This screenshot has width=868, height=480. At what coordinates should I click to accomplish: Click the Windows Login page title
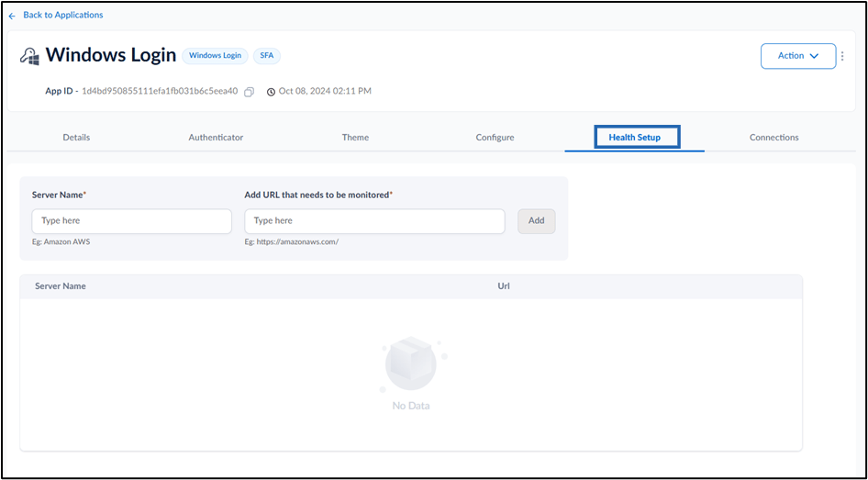[111, 55]
